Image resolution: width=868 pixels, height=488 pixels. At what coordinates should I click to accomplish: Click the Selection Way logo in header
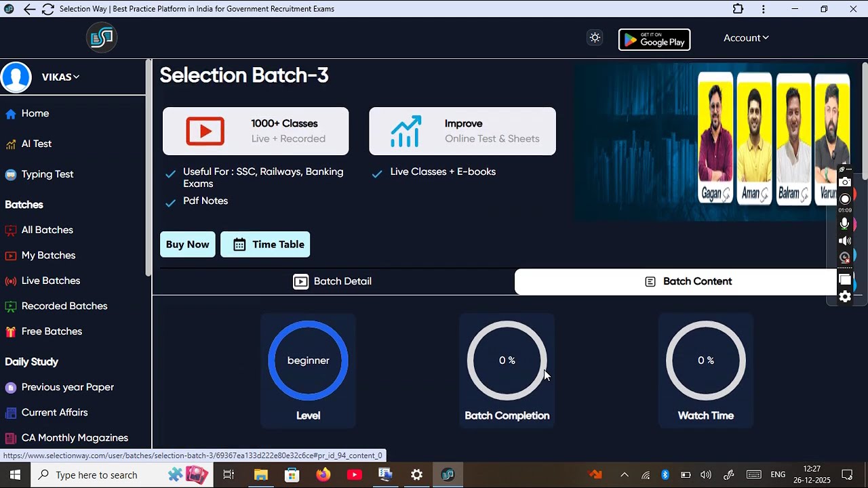(102, 38)
